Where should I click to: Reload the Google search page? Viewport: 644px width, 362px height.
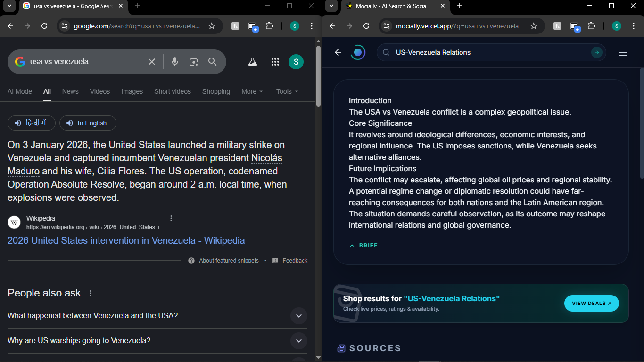pyautogui.click(x=45, y=26)
